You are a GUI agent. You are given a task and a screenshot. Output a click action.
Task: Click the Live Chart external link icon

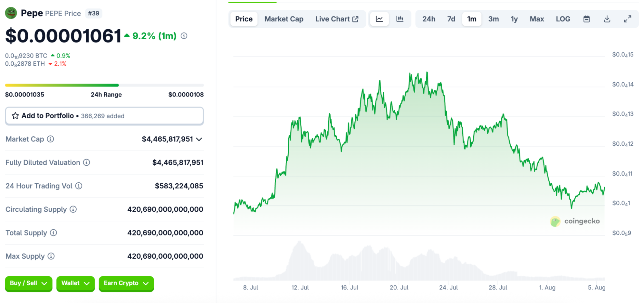click(x=356, y=19)
